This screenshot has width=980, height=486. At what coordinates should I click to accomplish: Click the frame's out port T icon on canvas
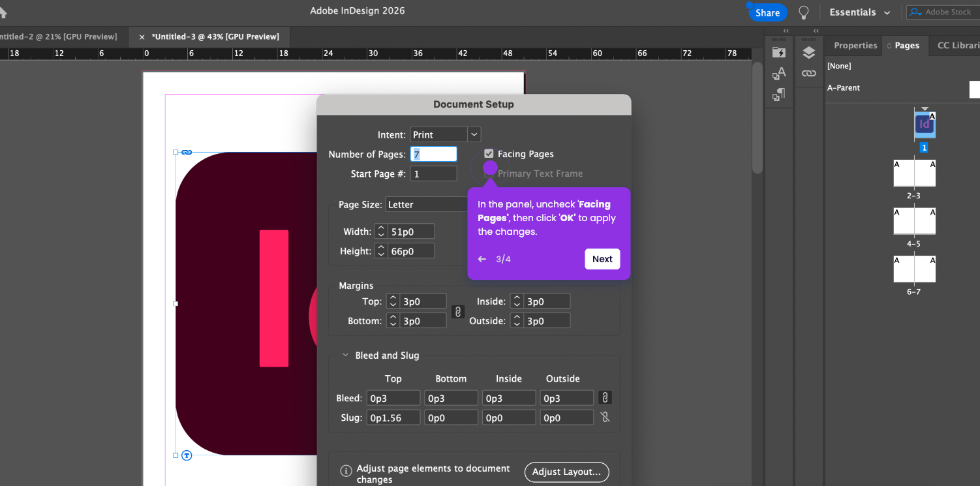tap(187, 455)
